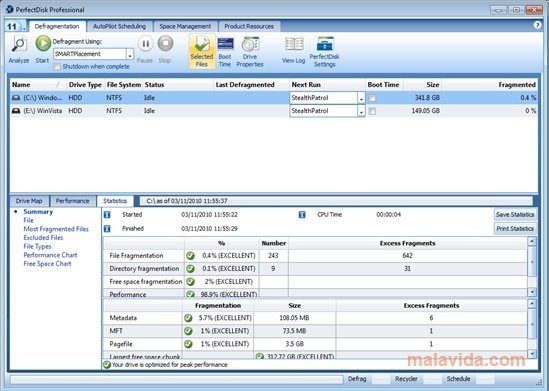Image resolution: width=549 pixels, height=391 pixels.
Task: Open Next Run dropdown for C:\ drive
Action: [361, 98]
